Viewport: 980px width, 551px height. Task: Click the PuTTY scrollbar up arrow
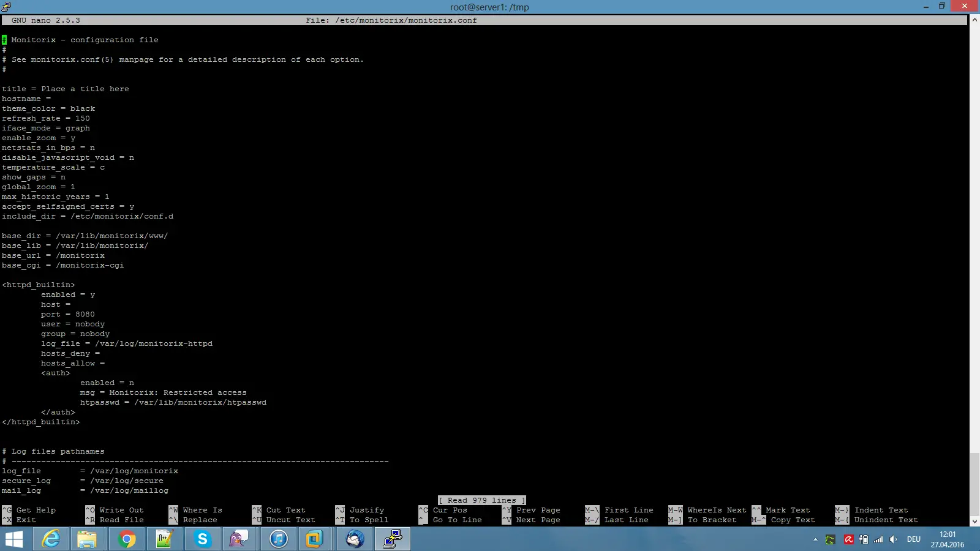tap(974, 20)
